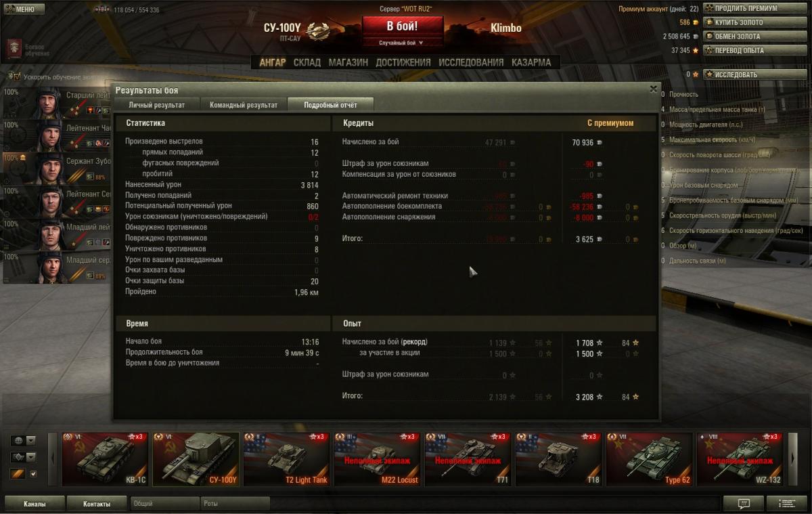Screen dimensions: 812x514
Task: Toggle the favorites checkbox near the carousel filters
Action: point(33,473)
